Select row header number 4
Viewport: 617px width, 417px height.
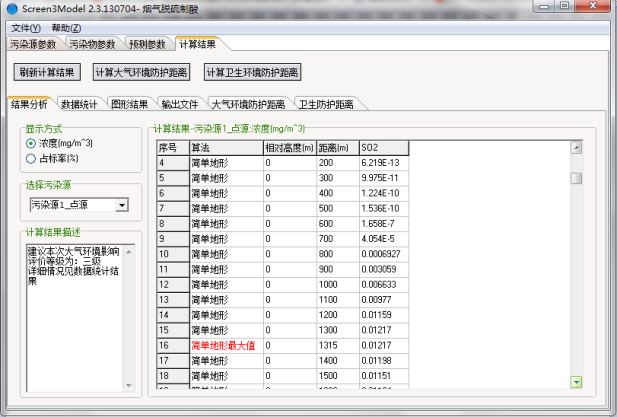(x=173, y=163)
